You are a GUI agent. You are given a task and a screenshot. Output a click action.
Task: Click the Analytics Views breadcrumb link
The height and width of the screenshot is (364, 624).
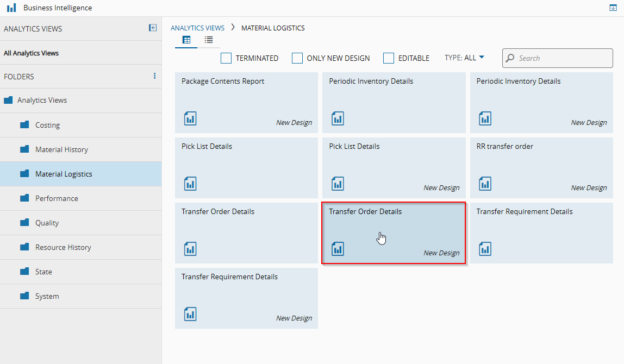[x=197, y=28]
